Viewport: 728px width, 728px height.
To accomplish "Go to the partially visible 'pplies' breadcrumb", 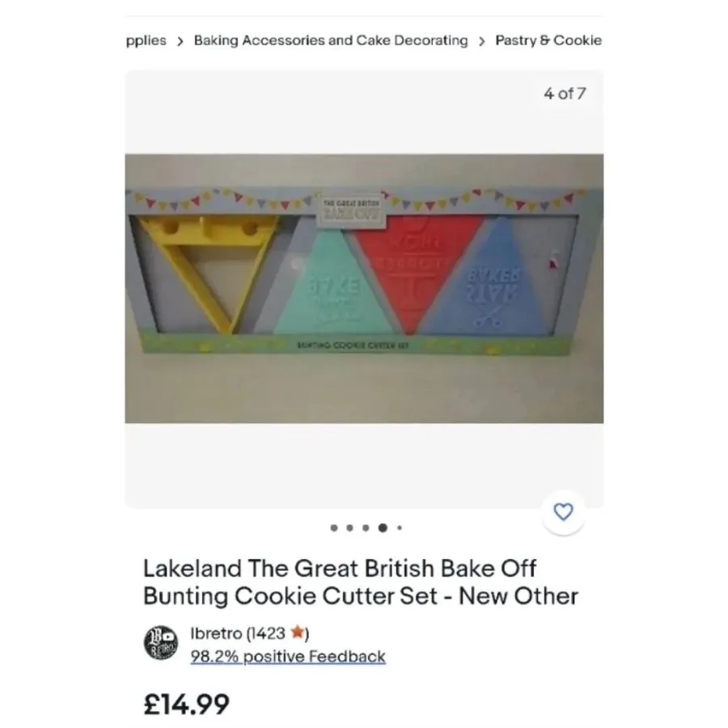I will pyautogui.click(x=146, y=41).
